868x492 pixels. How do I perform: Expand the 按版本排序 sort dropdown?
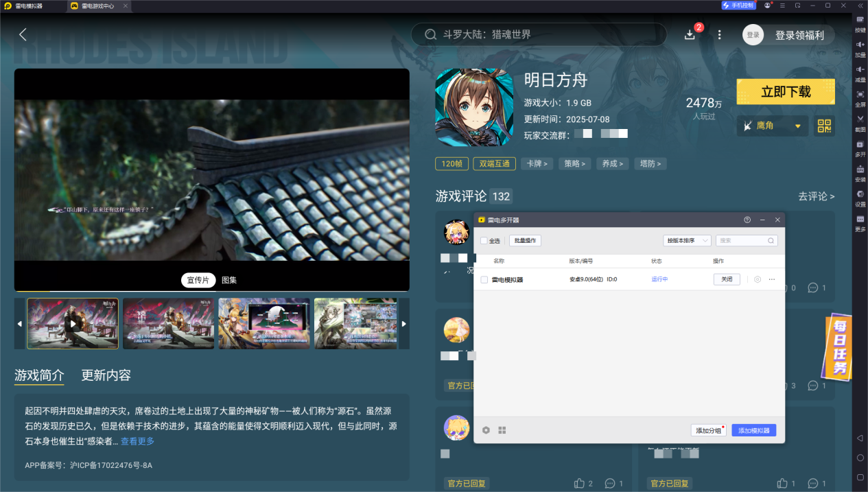pyautogui.click(x=686, y=241)
